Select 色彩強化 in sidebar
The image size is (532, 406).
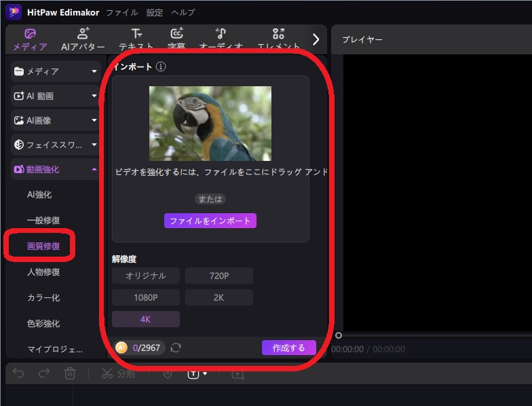(43, 323)
